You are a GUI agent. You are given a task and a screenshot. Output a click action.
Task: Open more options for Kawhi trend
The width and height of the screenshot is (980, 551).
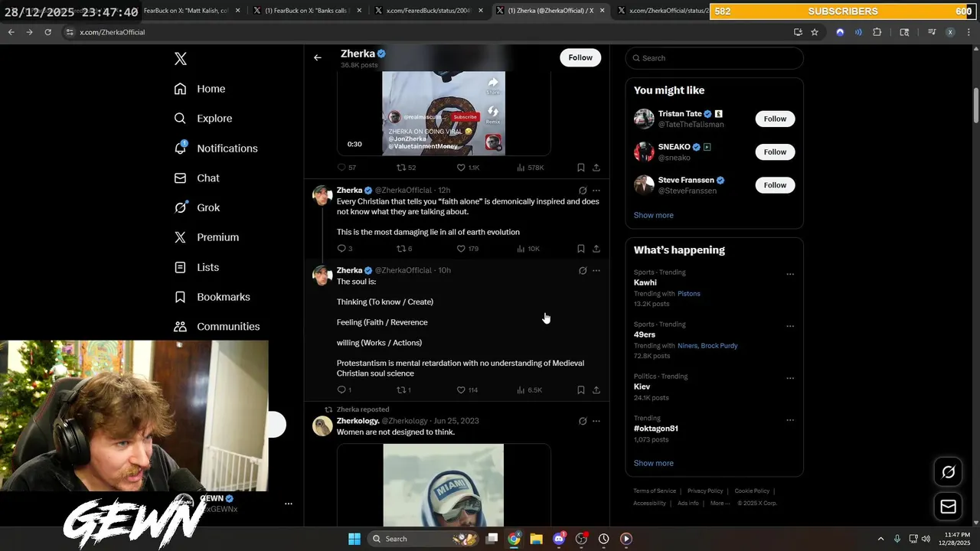point(790,274)
